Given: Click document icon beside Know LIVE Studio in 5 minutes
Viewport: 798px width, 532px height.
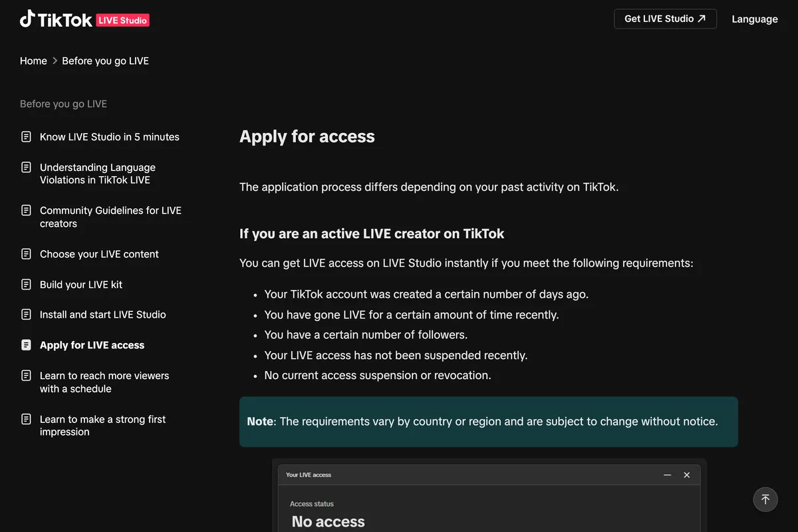Looking at the screenshot, I should pyautogui.click(x=26, y=137).
